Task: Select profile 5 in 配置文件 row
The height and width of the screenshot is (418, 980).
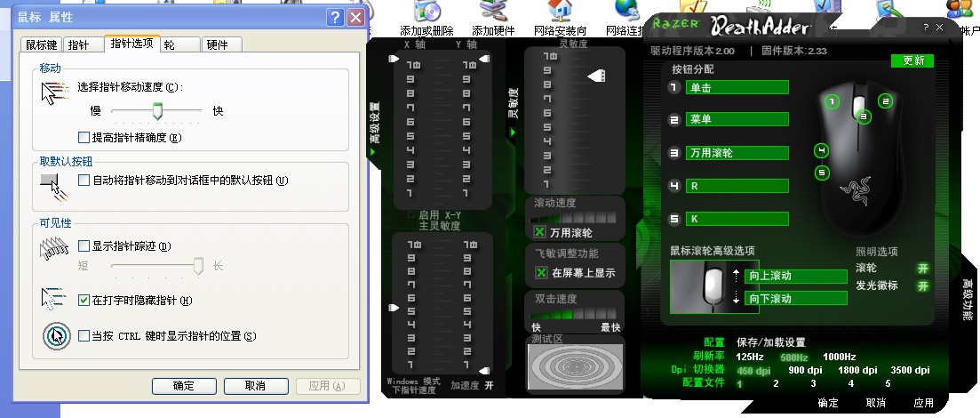Action: coord(888,383)
